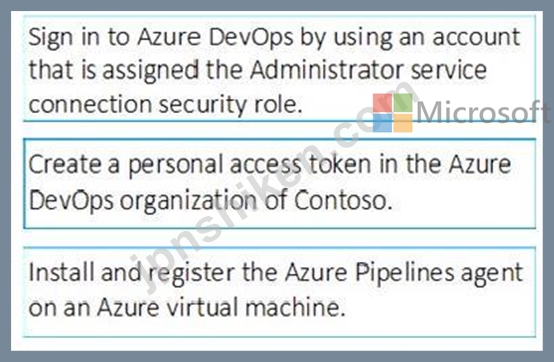Click the word 'Contoso' in second box
This screenshot has width=554, height=362.
pos(340,200)
